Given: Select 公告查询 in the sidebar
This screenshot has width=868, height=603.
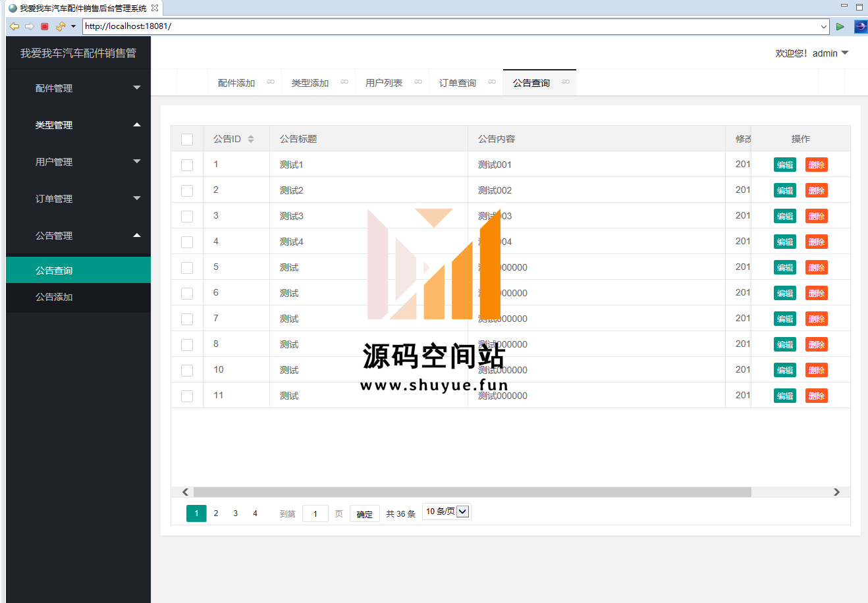Looking at the screenshot, I should point(78,271).
